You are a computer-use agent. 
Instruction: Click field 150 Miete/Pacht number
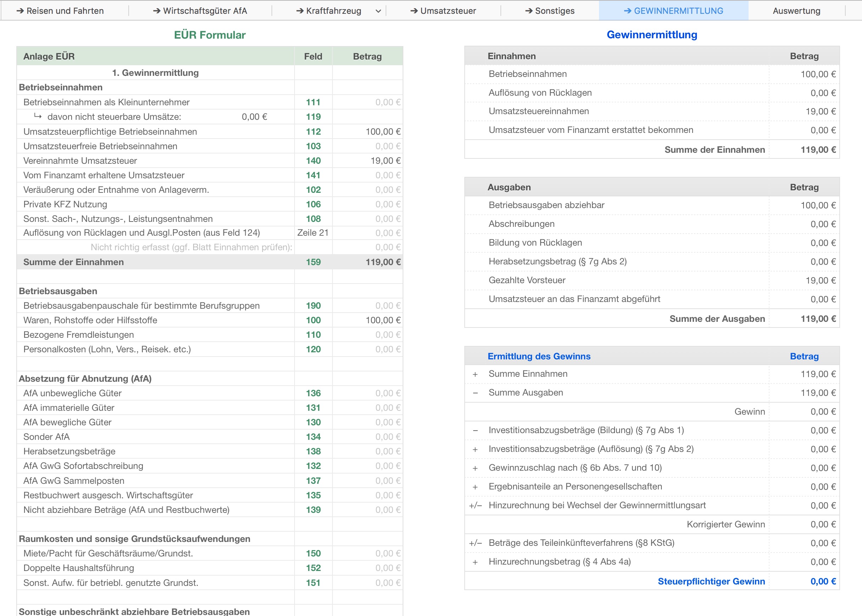click(x=313, y=553)
